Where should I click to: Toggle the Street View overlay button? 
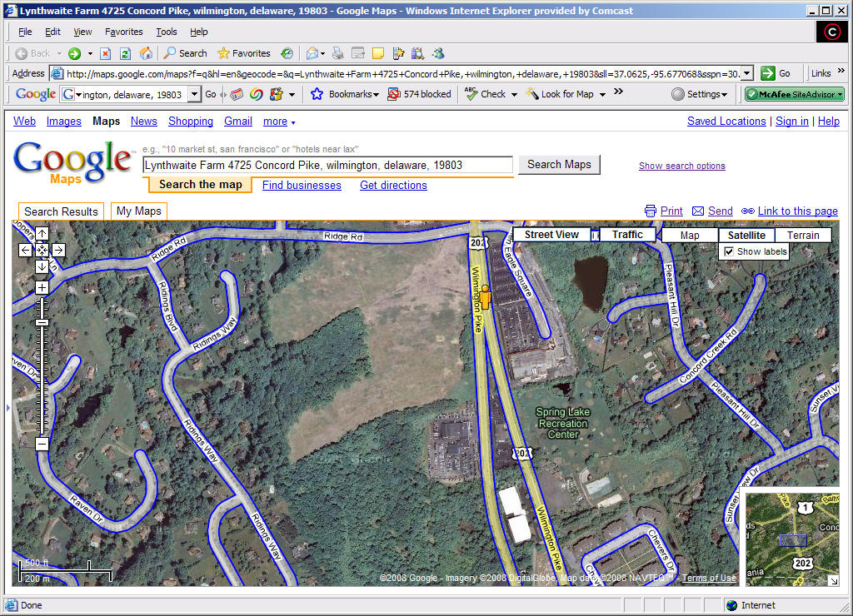tap(551, 235)
